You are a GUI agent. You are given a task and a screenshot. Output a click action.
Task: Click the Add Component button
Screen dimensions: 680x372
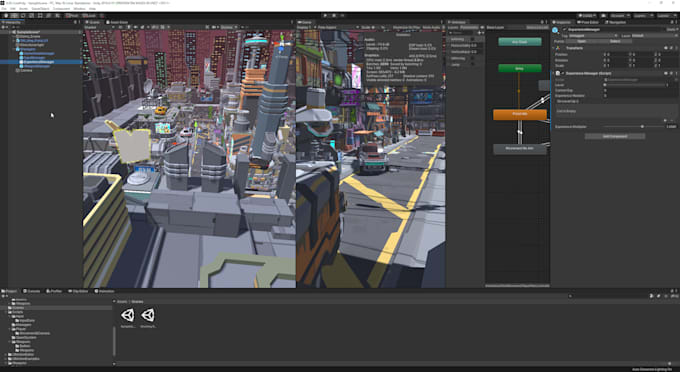coord(615,136)
